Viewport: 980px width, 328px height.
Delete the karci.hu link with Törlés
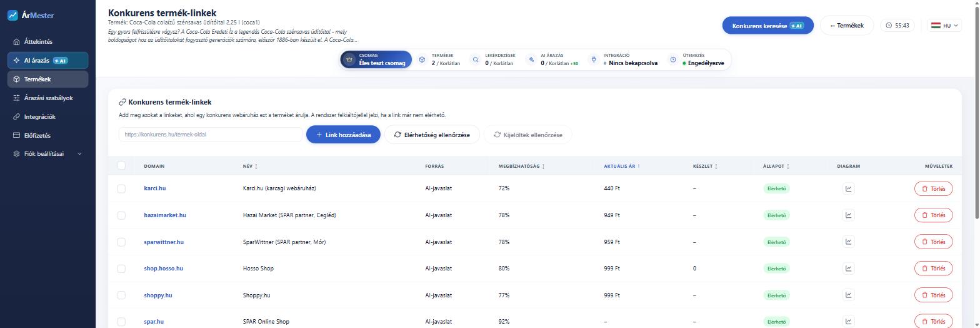click(x=933, y=188)
